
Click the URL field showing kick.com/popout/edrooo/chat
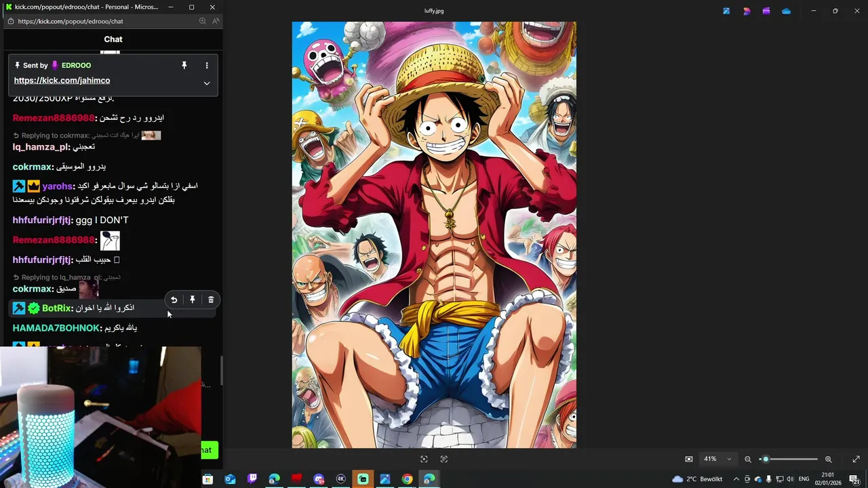tap(71, 21)
